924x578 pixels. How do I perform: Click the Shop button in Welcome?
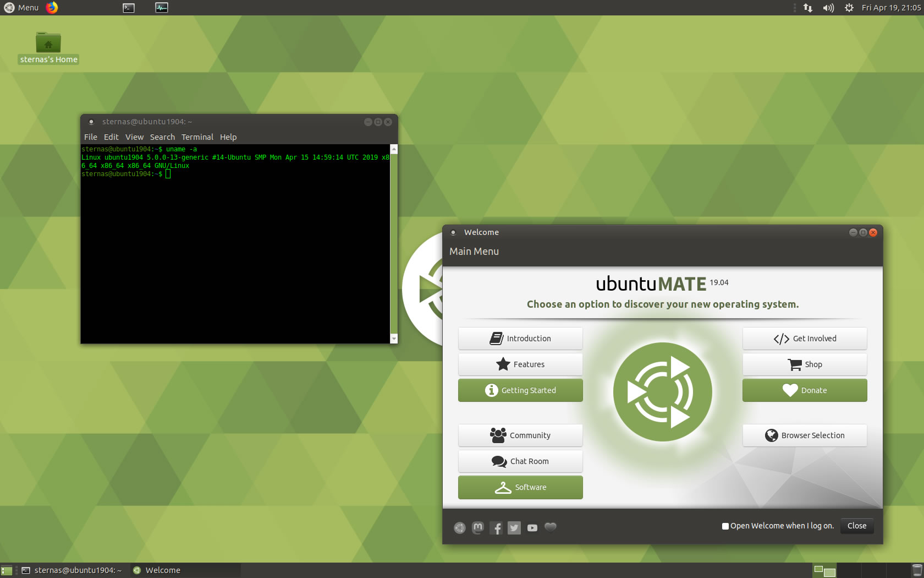(x=805, y=364)
